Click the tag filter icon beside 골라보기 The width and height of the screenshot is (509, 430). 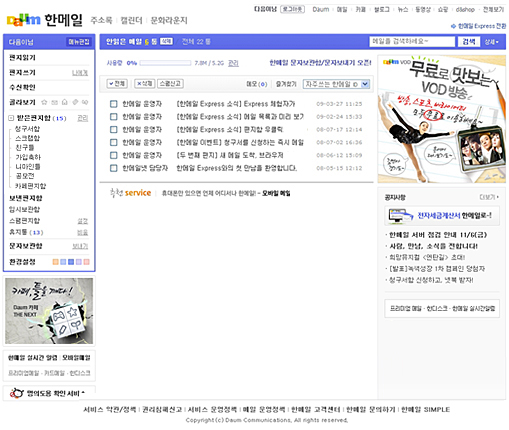point(75,102)
